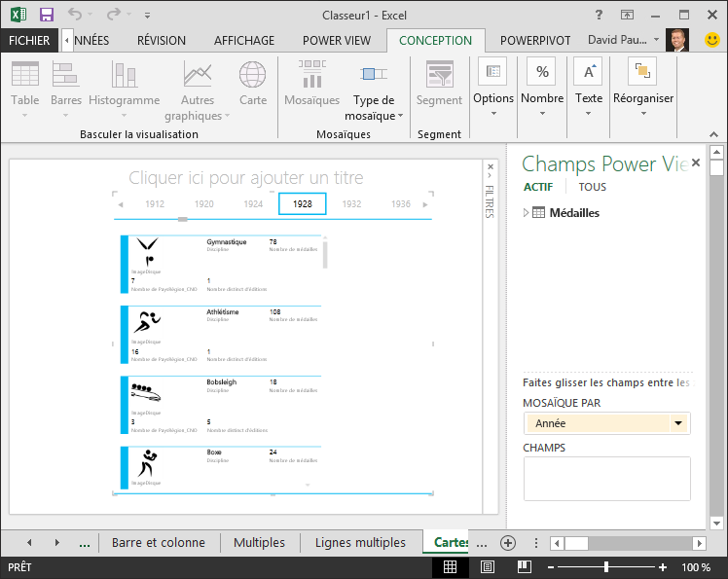This screenshot has width=728, height=579.
Task: Choose the Table visualization
Action: [x=25, y=89]
